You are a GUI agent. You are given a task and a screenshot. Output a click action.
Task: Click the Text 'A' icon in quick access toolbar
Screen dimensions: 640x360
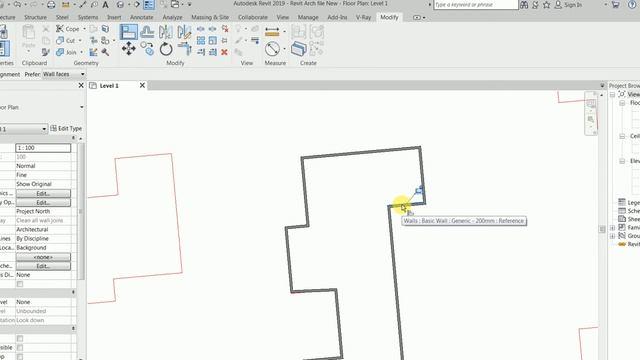point(105,4)
